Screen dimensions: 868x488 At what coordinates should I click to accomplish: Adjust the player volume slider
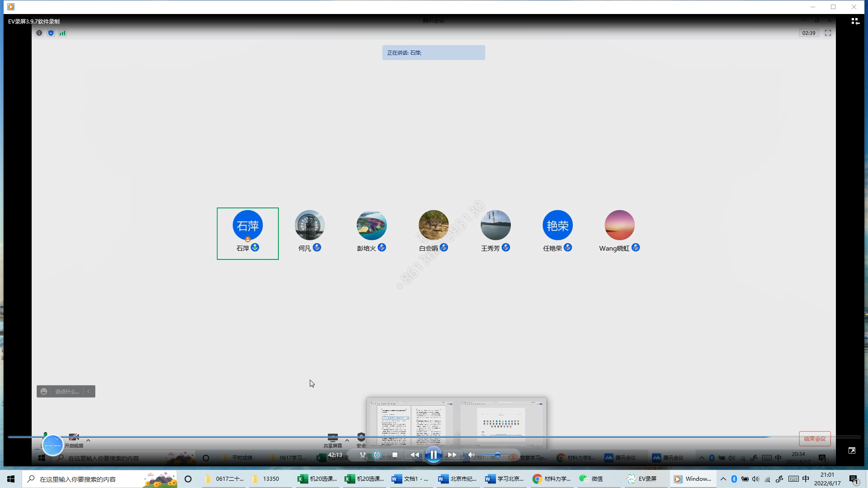pos(497,455)
